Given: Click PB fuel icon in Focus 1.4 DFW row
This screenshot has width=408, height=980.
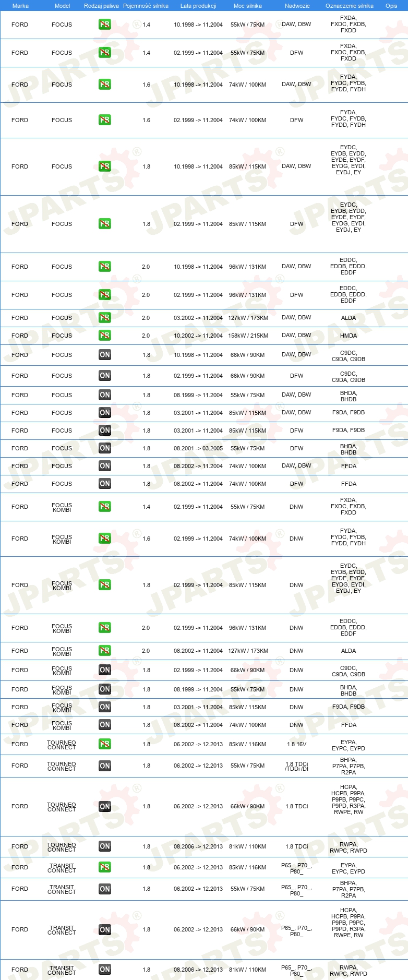Looking at the screenshot, I should 105,53.
